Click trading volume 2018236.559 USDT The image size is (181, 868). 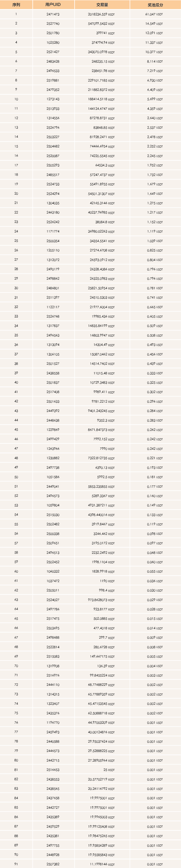point(101,15)
